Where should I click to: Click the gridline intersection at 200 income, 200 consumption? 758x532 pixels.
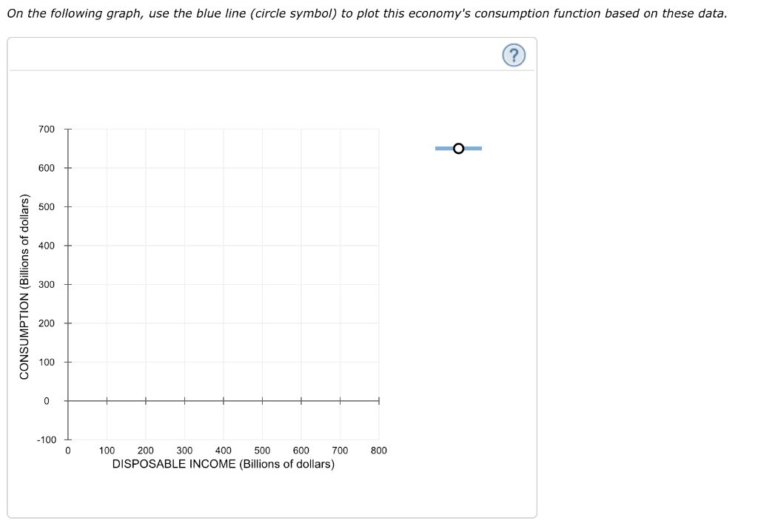pos(147,323)
